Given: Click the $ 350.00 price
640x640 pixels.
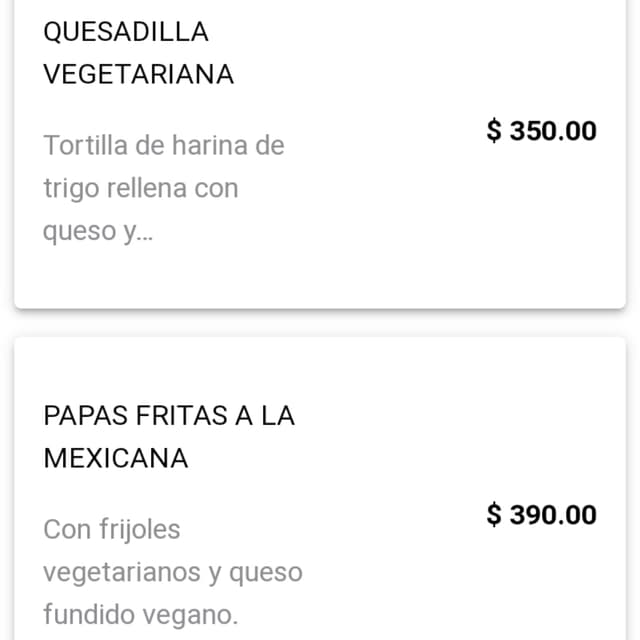Looking at the screenshot, I should pos(541,131).
